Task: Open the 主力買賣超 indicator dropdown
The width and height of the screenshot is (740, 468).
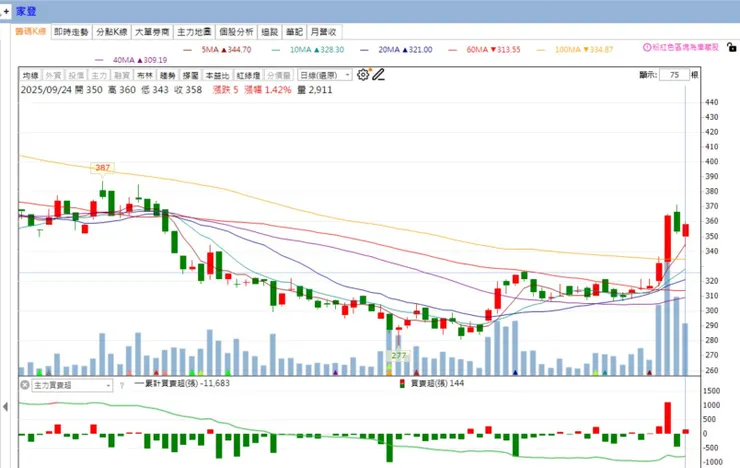Action: (x=72, y=385)
